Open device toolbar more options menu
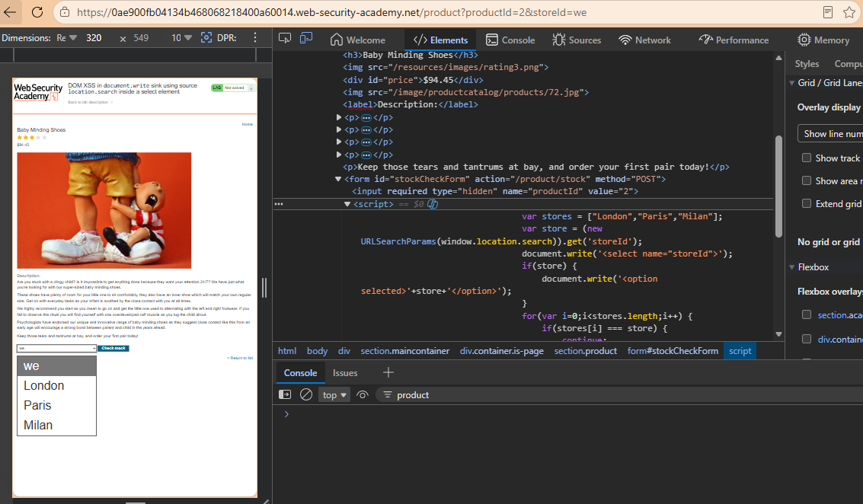 pyautogui.click(x=255, y=37)
